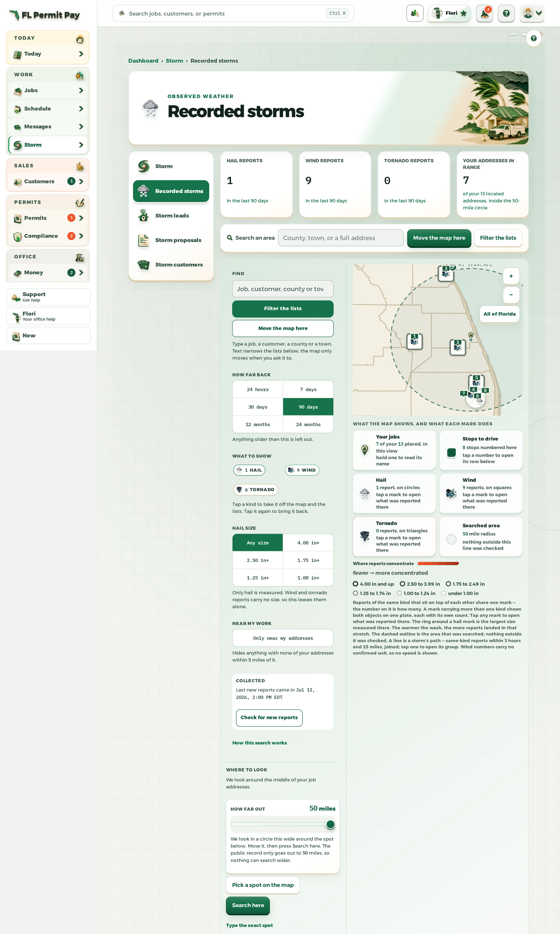This screenshot has height=934, width=560.
Task: Expand the Jobs item chevron
Action: [x=81, y=91]
